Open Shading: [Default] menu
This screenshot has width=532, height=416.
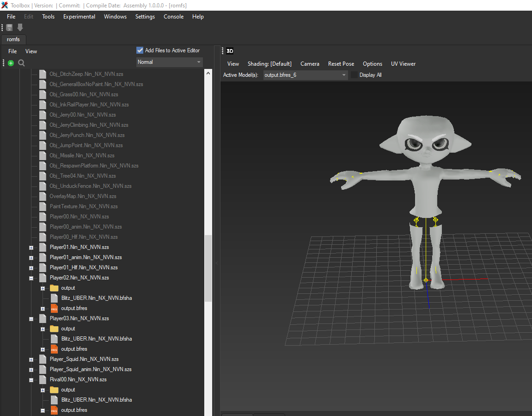coord(269,64)
